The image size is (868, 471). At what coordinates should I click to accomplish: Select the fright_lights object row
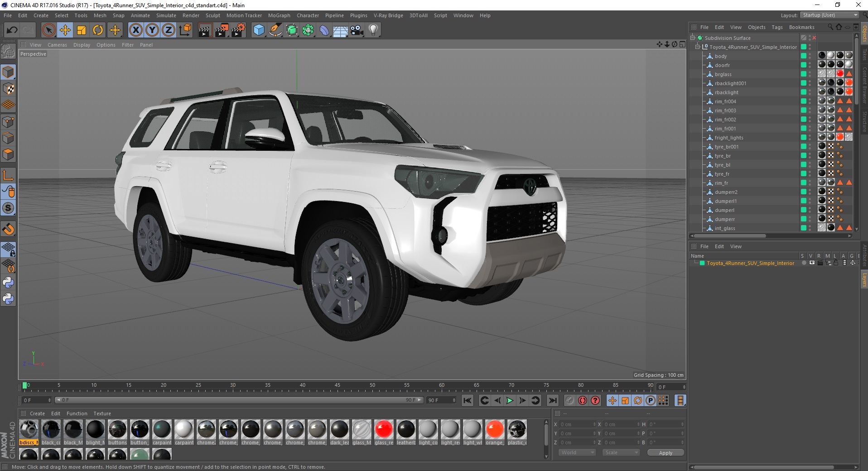729,138
